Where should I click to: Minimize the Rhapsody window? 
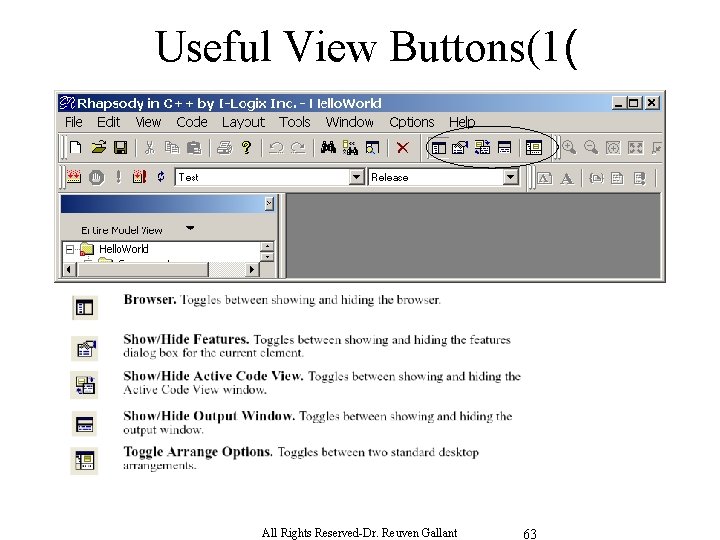(618, 103)
